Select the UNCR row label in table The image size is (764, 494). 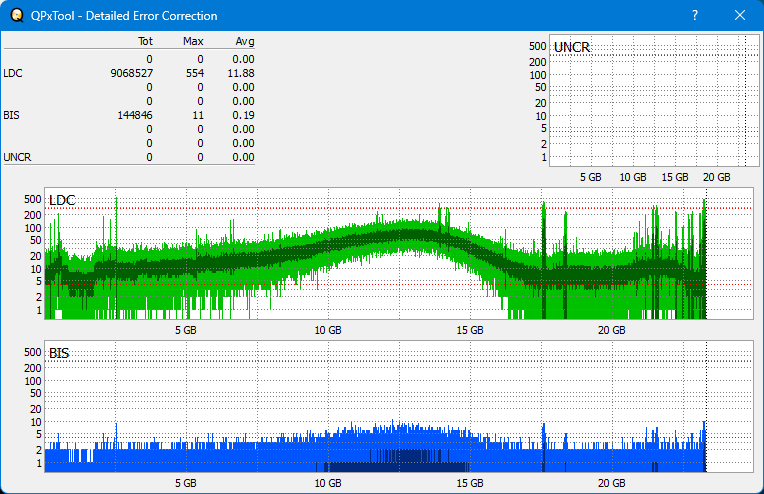(x=17, y=157)
